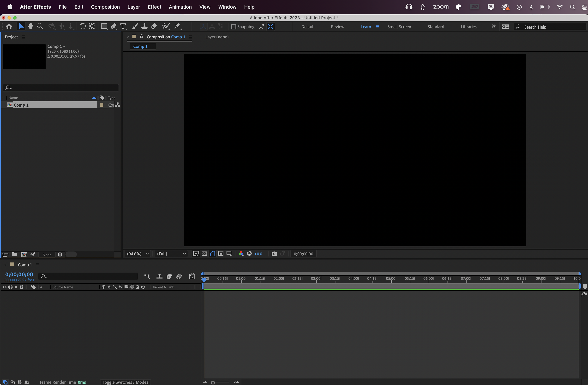The height and width of the screenshot is (385, 588).
Task: Delete selected item with trash icon
Action: 60,254
